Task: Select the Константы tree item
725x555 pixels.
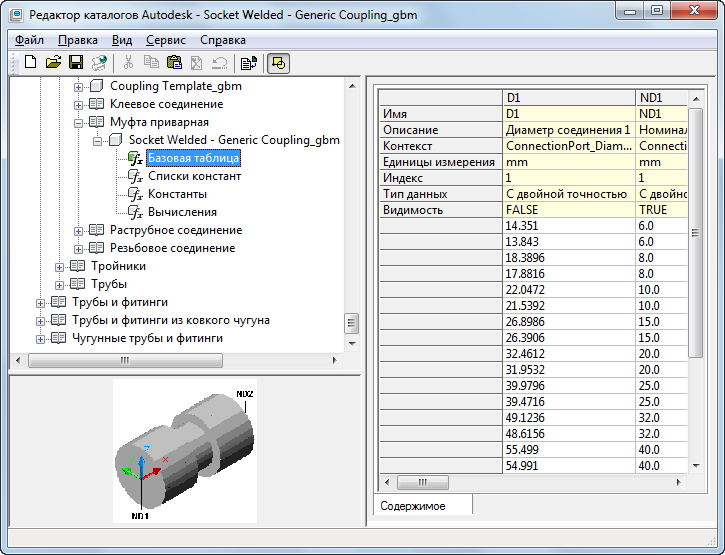Action: (x=177, y=194)
